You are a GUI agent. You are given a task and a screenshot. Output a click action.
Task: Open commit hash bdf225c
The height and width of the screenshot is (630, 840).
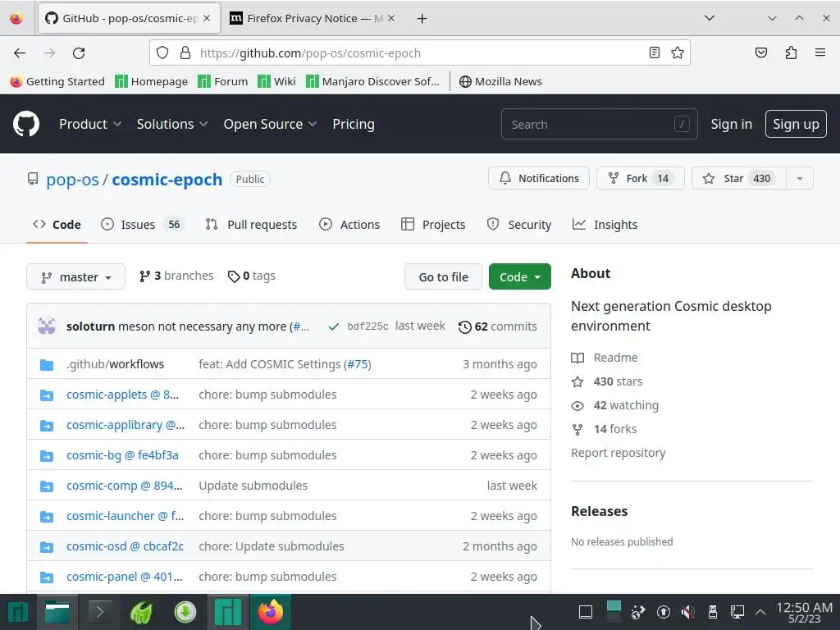pos(367,326)
